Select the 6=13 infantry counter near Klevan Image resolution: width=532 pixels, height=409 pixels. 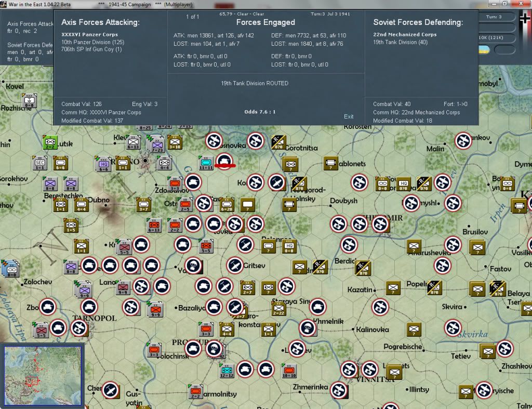click(133, 142)
